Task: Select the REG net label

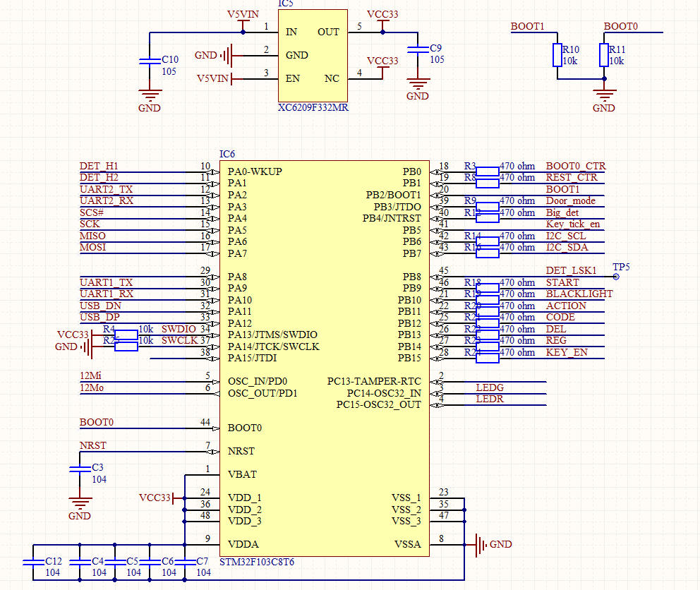Action: point(556,340)
